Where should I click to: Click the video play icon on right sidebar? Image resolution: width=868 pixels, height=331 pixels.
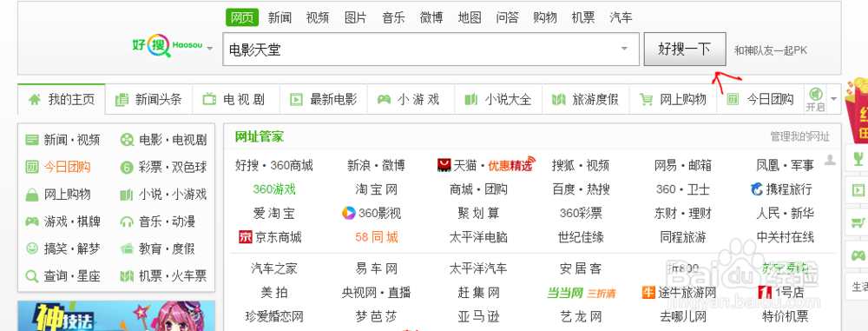[x=858, y=190]
